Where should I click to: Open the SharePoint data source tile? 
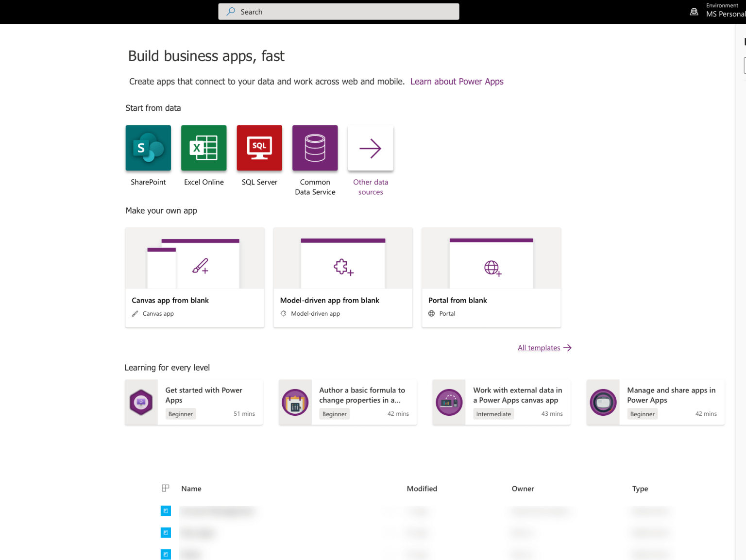(148, 148)
